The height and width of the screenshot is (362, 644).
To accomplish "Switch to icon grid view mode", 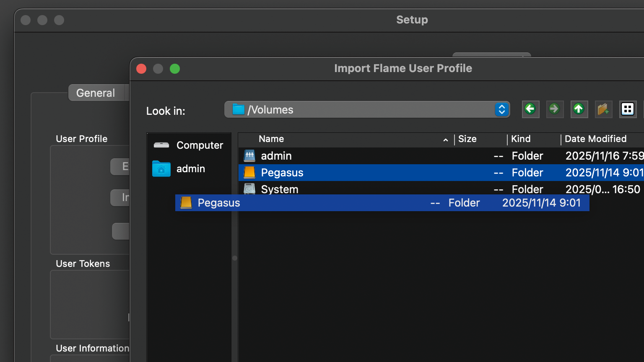I will (x=628, y=109).
